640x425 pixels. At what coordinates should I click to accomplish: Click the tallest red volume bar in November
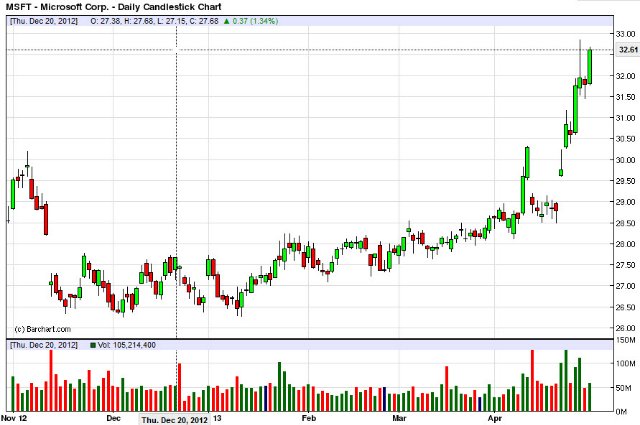[x=51, y=380]
